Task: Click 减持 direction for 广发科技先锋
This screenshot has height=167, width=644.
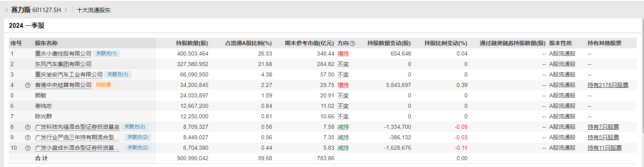Action: pos(343,127)
